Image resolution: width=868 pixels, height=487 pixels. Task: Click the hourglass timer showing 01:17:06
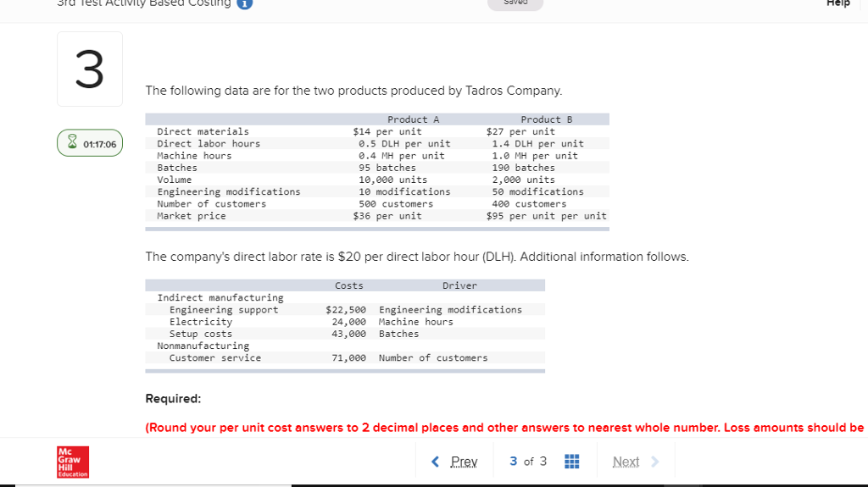tap(90, 143)
